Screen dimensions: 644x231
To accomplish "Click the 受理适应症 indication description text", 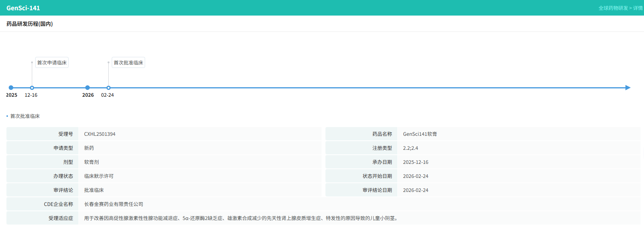I will pos(241,218).
